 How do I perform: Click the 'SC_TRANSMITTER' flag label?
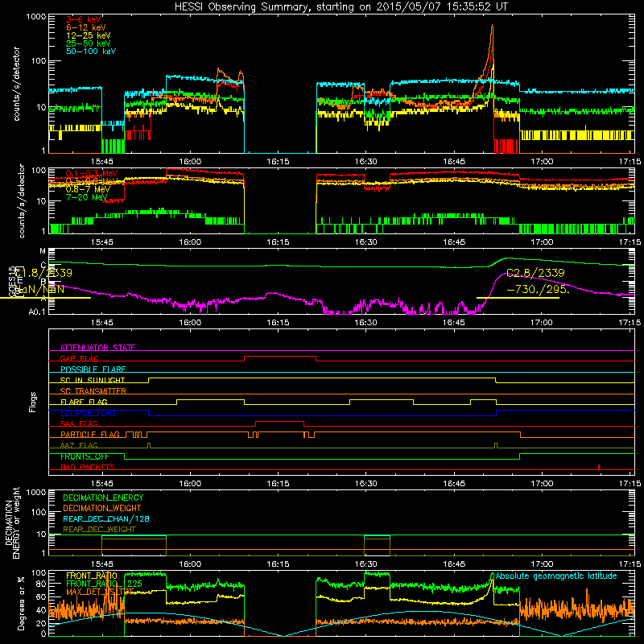[x=93, y=391]
